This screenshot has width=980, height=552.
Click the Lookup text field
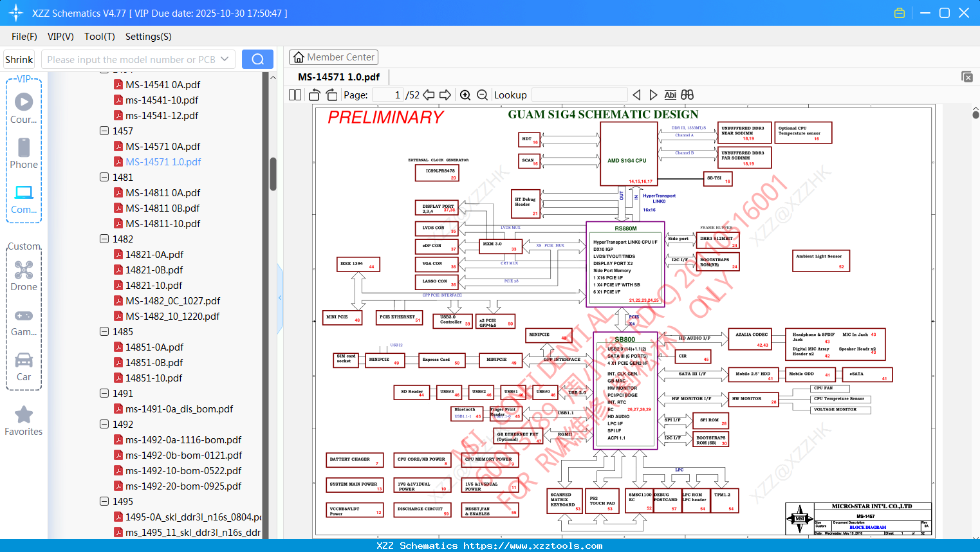580,95
